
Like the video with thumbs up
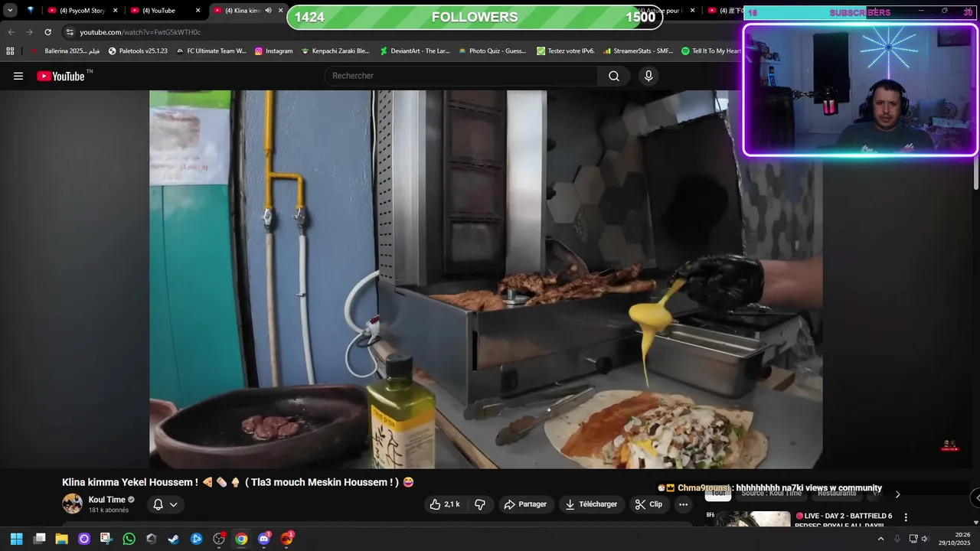click(x=445, y=504)
